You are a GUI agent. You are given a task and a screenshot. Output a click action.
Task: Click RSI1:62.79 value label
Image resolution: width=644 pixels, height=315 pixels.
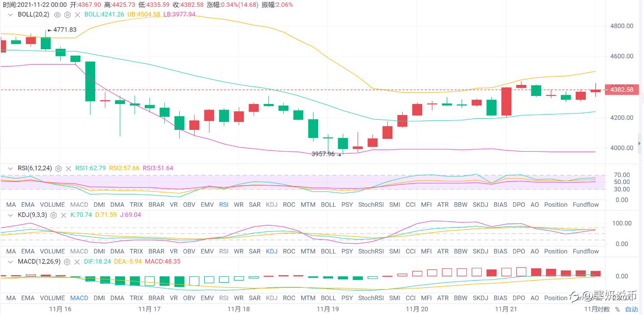pyautogui.click(x=90, y=168)
